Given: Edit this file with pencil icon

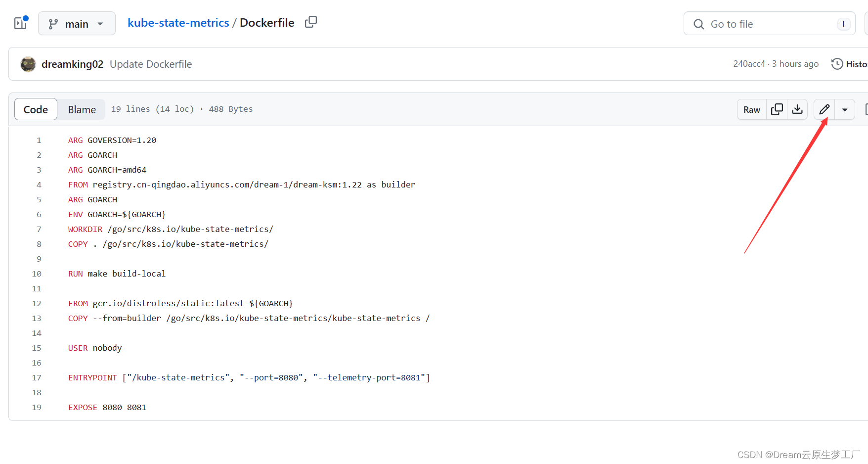Looking at the screenshot, I should click(x=825, y=109).
